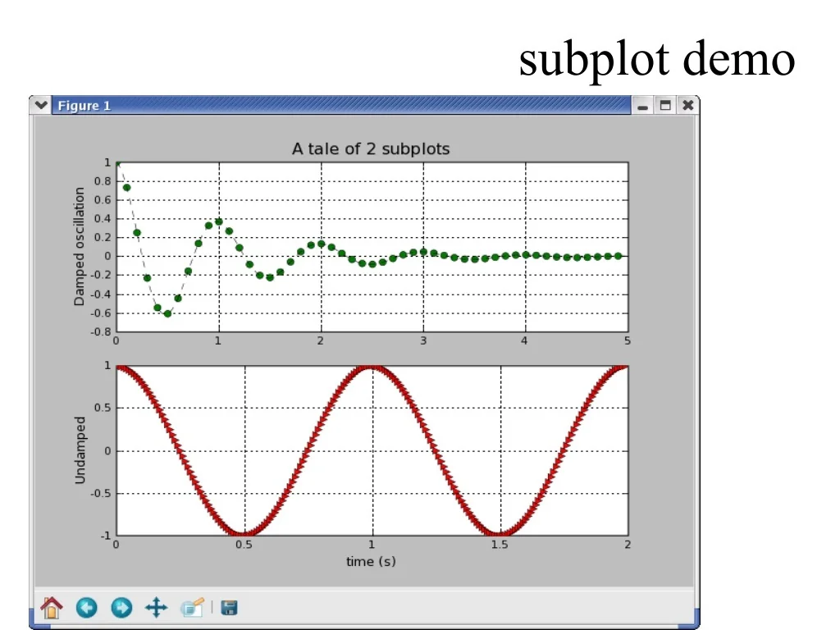Click the lowest green point in the damped plot

click(167, 313)
